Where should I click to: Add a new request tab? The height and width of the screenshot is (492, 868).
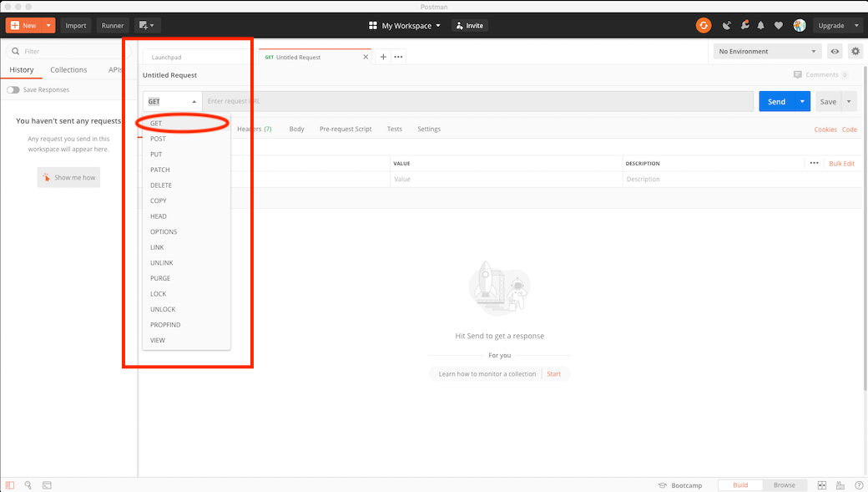383,57
